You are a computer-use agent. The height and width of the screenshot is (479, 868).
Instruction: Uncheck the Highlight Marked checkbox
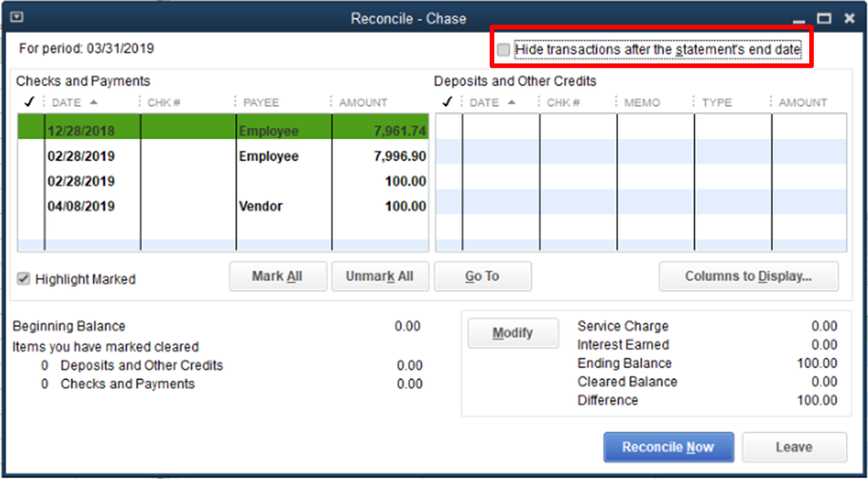pyautogui.click(x=23, y=279)
